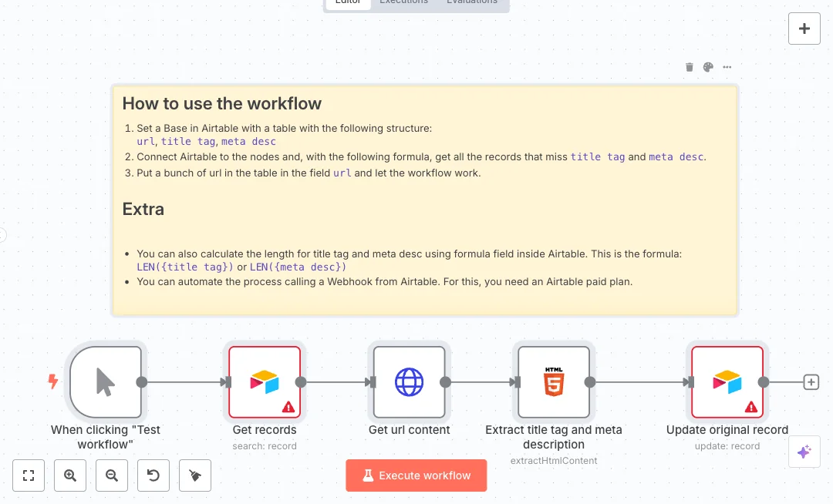
Task: Tidy up the workflow nodes
Action: [x=195, y=475]
